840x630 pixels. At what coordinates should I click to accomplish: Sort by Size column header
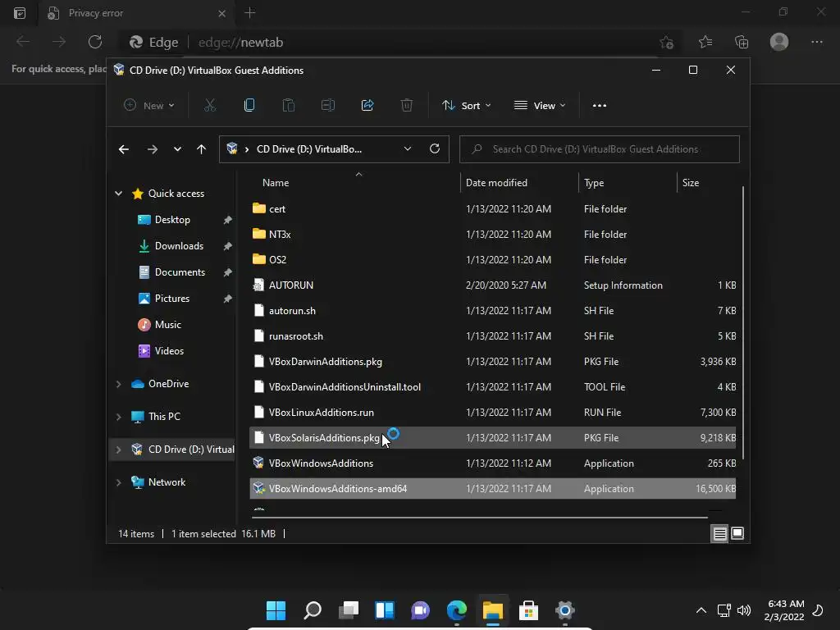(691, 183)
